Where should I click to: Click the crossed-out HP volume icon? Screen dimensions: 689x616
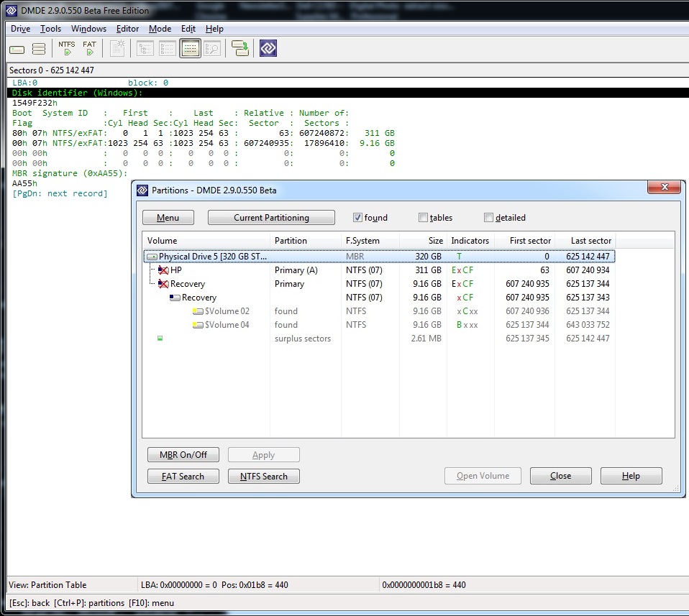(163, 270)
